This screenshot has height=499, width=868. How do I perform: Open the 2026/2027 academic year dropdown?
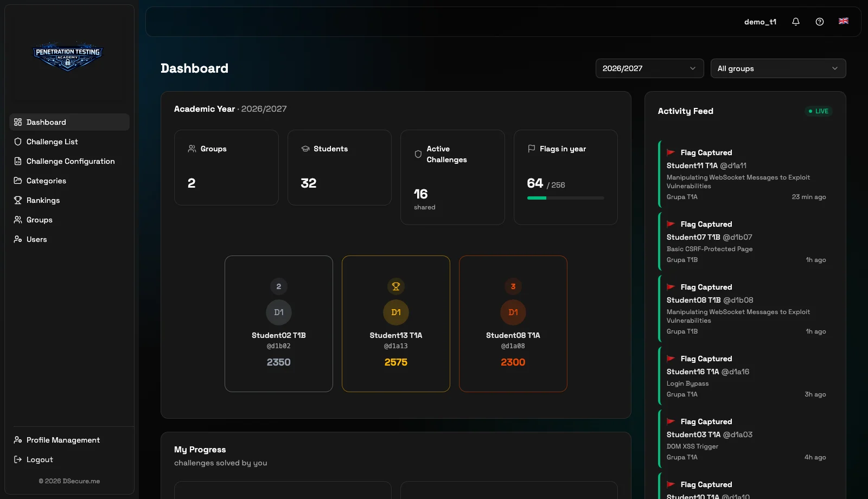tap(650, 68)
